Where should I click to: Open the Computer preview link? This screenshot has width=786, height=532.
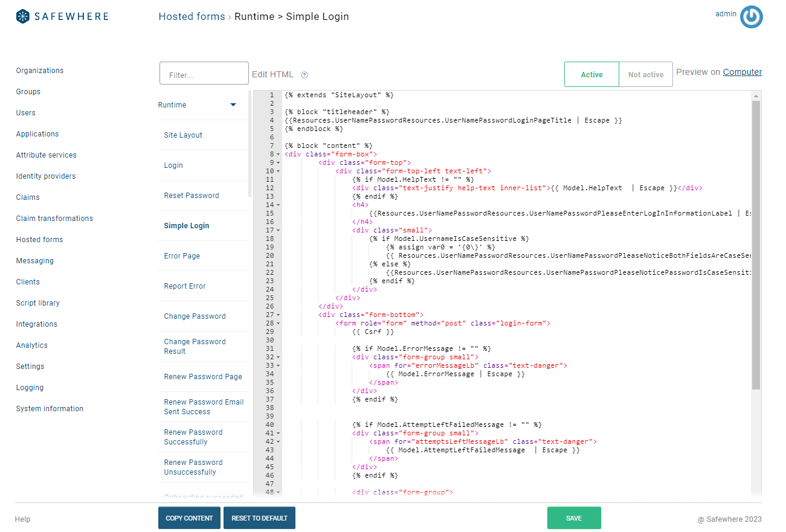point(742,72)
